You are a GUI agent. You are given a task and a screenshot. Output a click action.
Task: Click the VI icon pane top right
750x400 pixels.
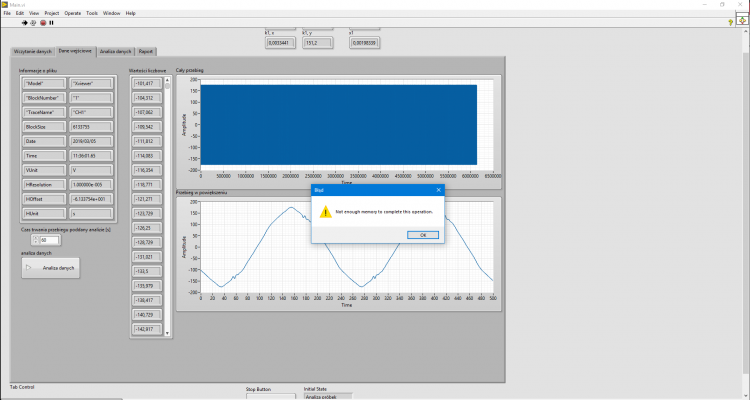(742, 21)
